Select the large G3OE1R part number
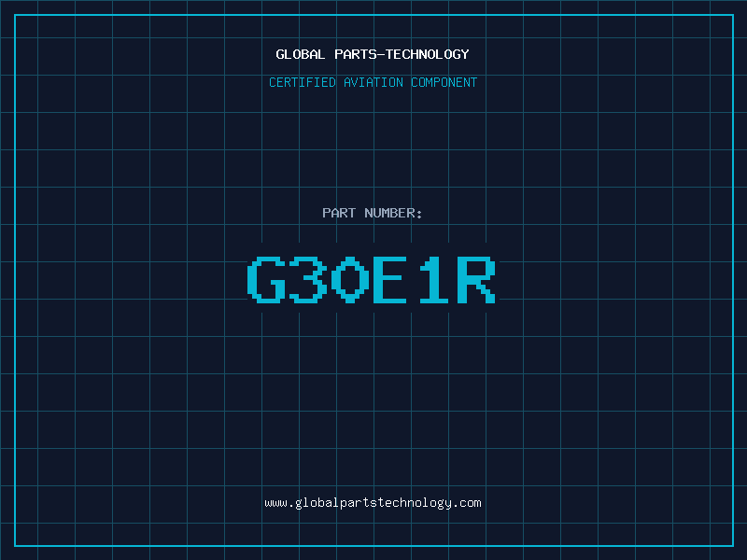Screen dimensions: 747x560 tap(371, 280)
